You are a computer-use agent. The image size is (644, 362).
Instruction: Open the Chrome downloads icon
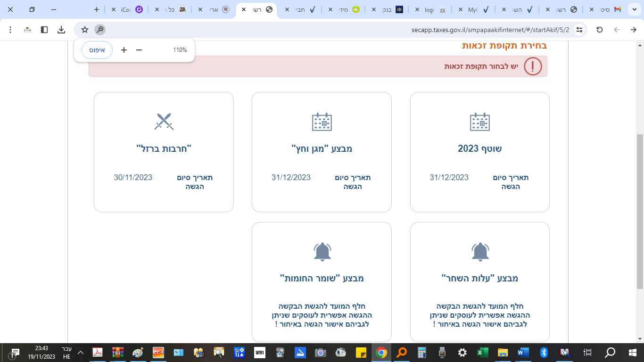click(x=61, y=30)
